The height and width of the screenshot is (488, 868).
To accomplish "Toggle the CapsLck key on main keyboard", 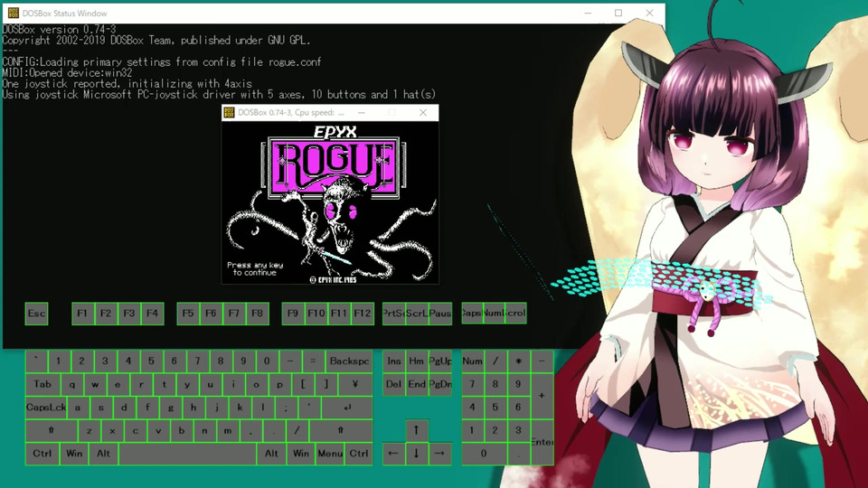I will tap(46, 408).
